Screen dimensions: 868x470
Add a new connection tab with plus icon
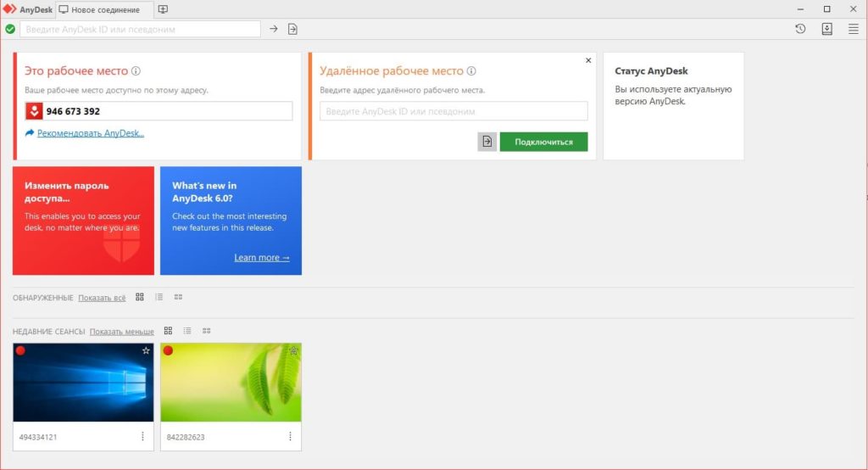click(x=163, y=9)
